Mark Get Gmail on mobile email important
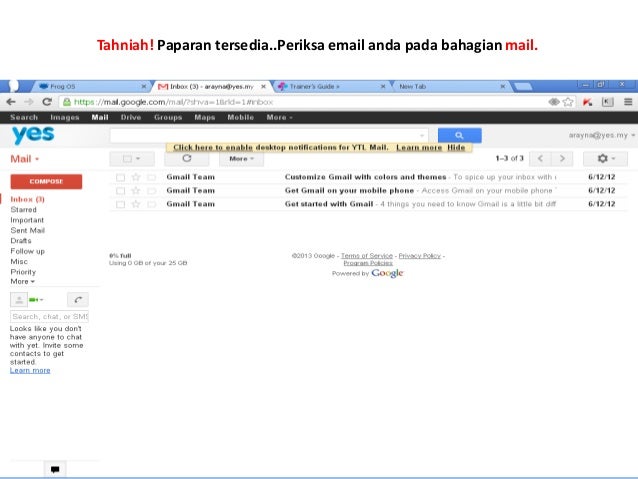The height and width of the screenshot is (479, 638). click(151, 191)
